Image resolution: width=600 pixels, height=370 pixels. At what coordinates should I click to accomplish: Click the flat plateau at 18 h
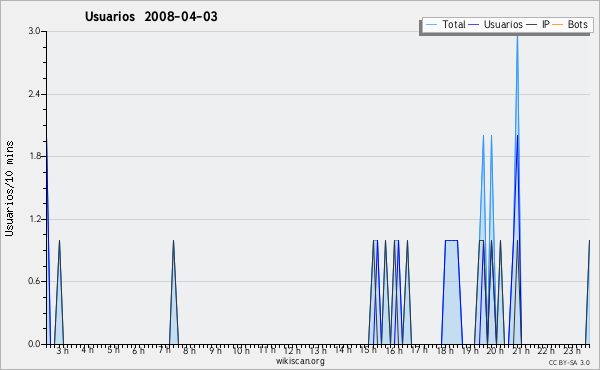(452, 240)
